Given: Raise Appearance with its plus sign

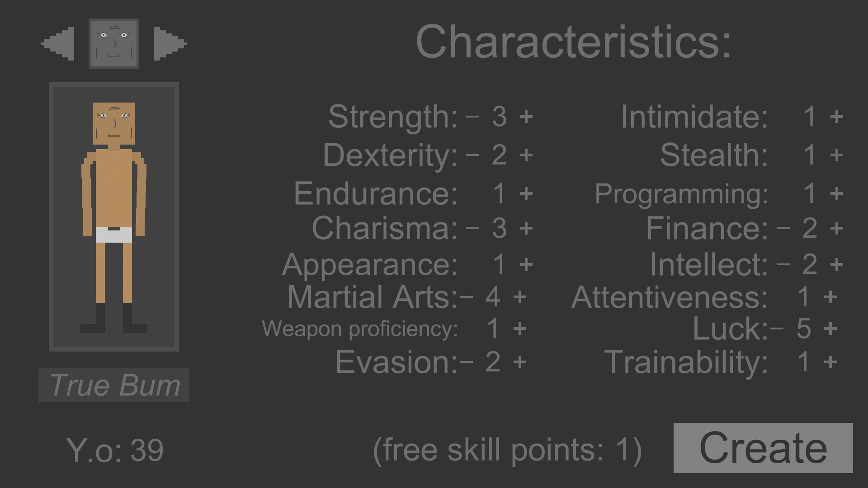Looking at the screenshot, I should pos(526,264).
